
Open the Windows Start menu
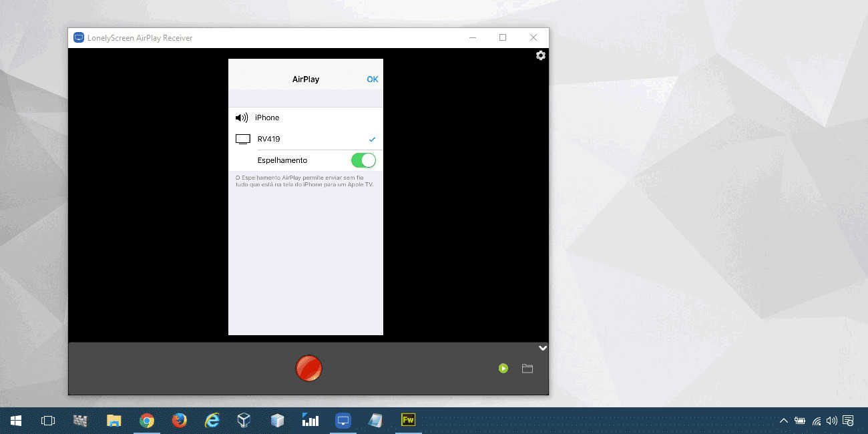pos(16,421)
